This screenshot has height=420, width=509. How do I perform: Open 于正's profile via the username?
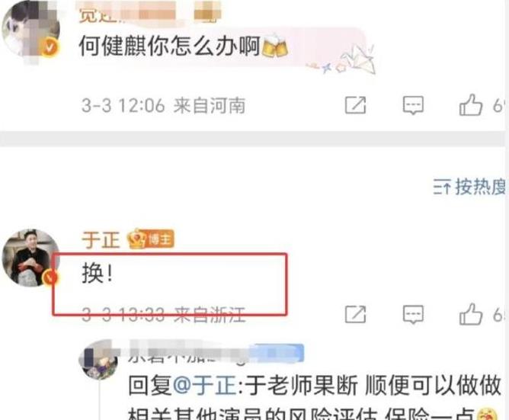click(x=101, y=239)
